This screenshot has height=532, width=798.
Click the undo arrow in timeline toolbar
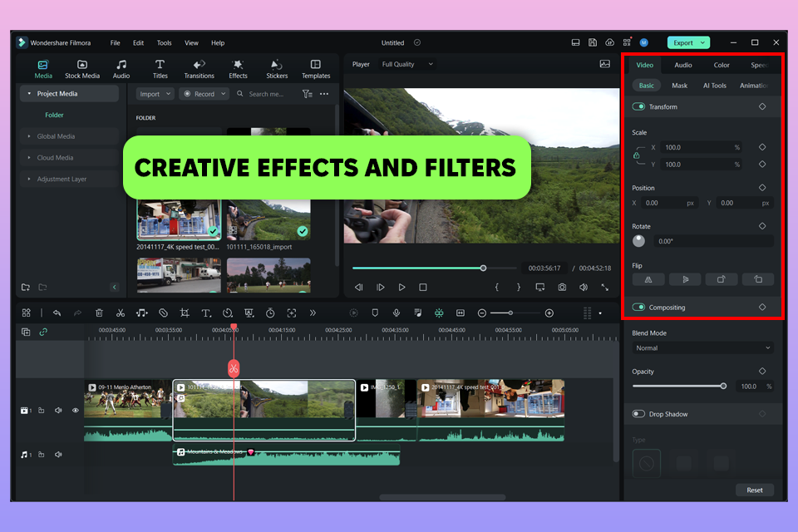coord(57,313)
